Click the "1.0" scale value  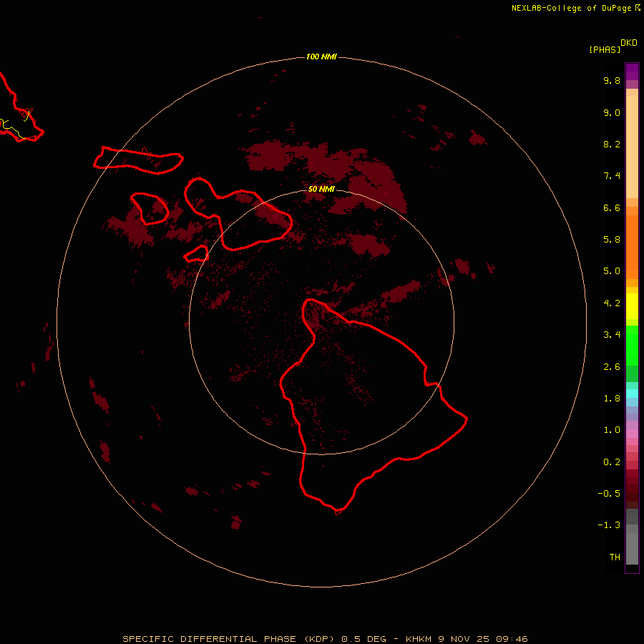612,430
